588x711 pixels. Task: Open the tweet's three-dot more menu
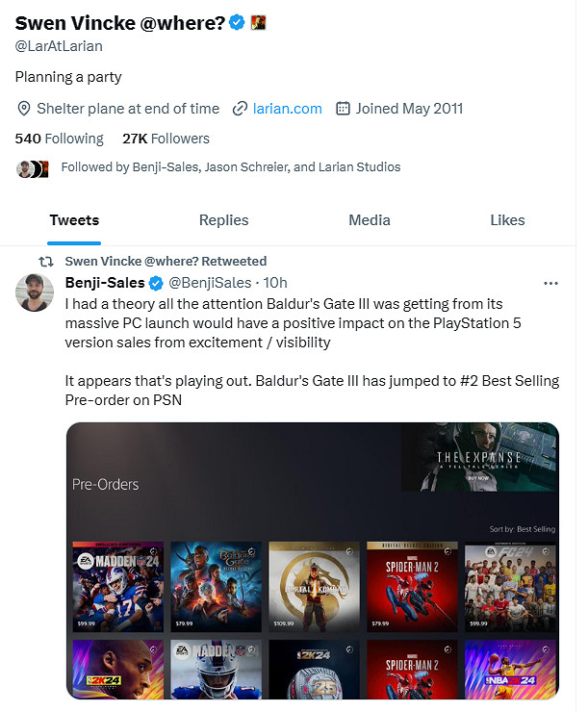pyautogui.click(x=550, y=284)
